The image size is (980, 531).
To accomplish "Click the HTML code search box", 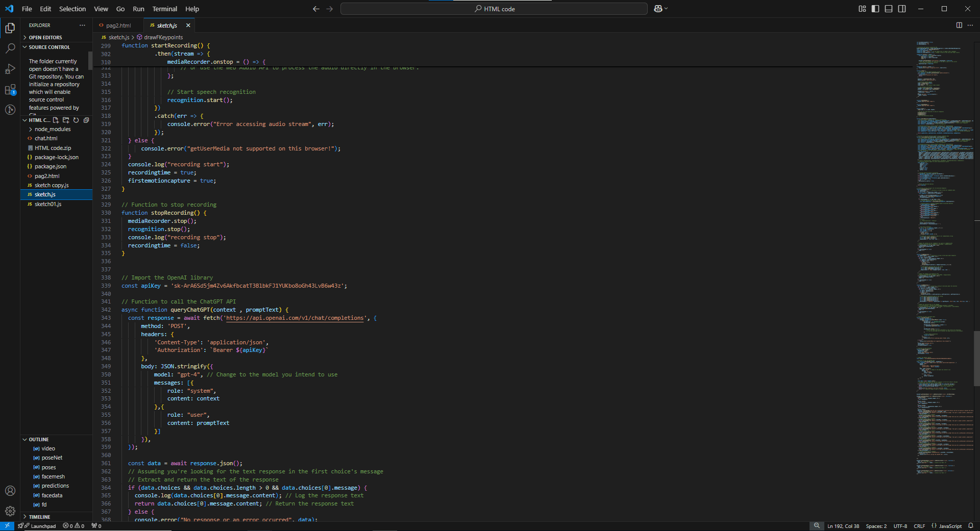I will point(494,9).
